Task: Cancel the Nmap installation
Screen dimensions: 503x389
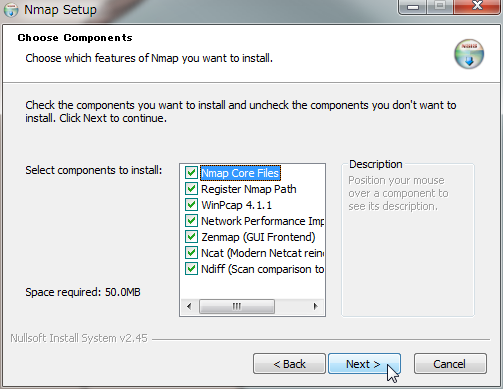Action: tap(450, 364)
